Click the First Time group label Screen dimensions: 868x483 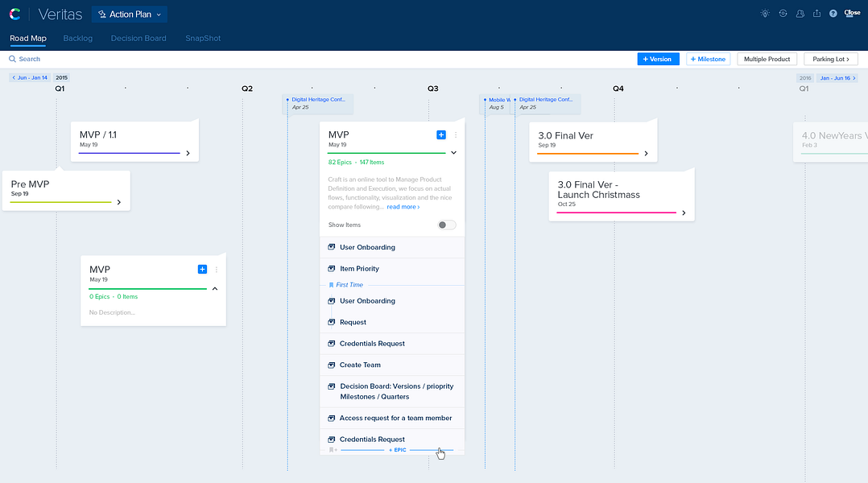click(x=349, y=285)
